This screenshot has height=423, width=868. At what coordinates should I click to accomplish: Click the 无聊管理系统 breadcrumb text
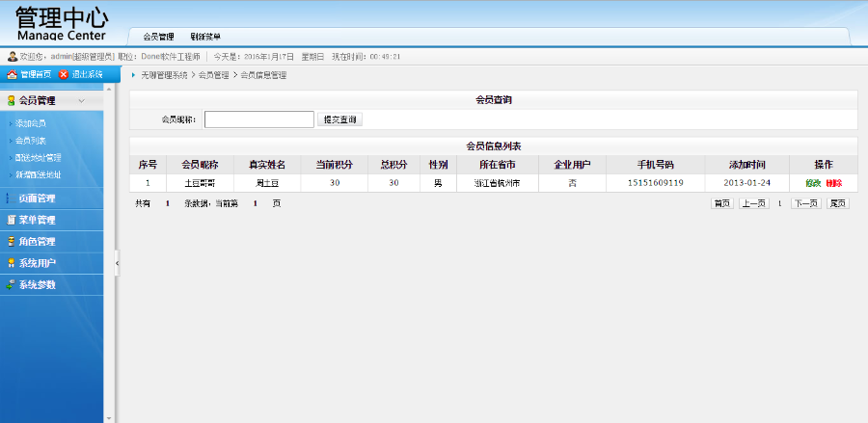(x=164, y=75)
